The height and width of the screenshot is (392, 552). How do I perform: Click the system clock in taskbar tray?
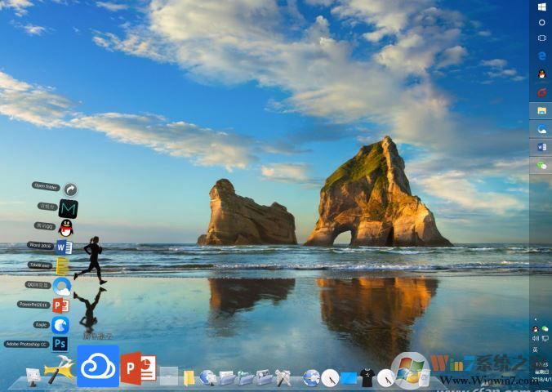coord(541,367)
